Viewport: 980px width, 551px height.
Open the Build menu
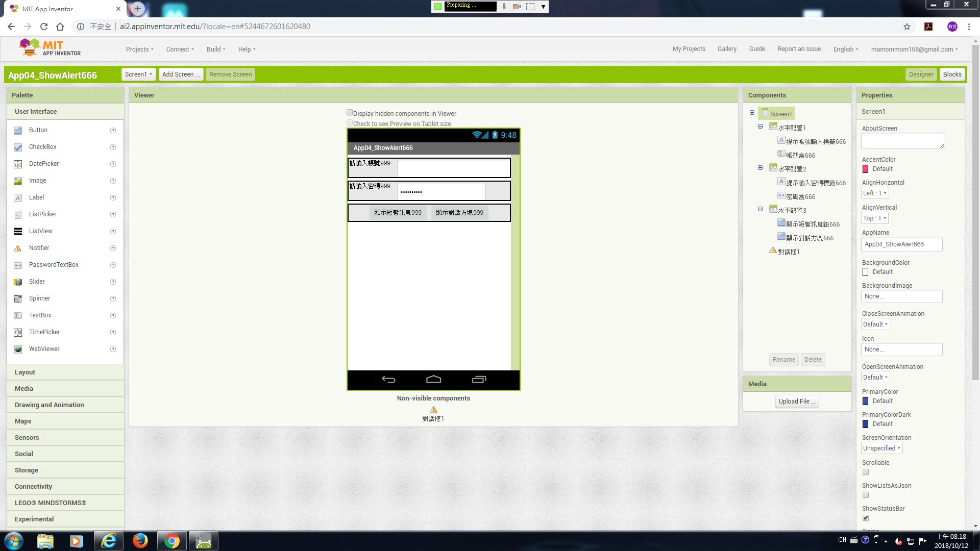pos(216,49)
